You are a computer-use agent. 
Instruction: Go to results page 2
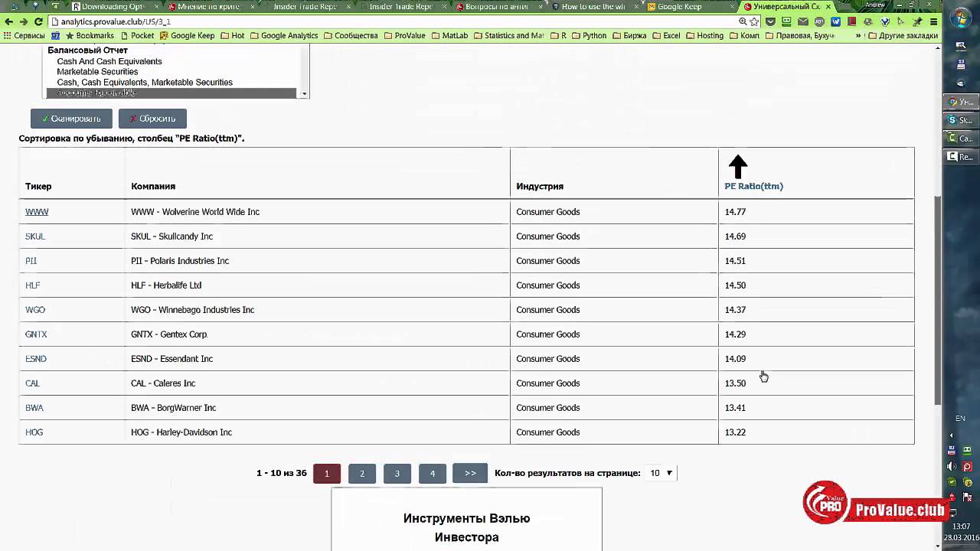click(361, 473)
